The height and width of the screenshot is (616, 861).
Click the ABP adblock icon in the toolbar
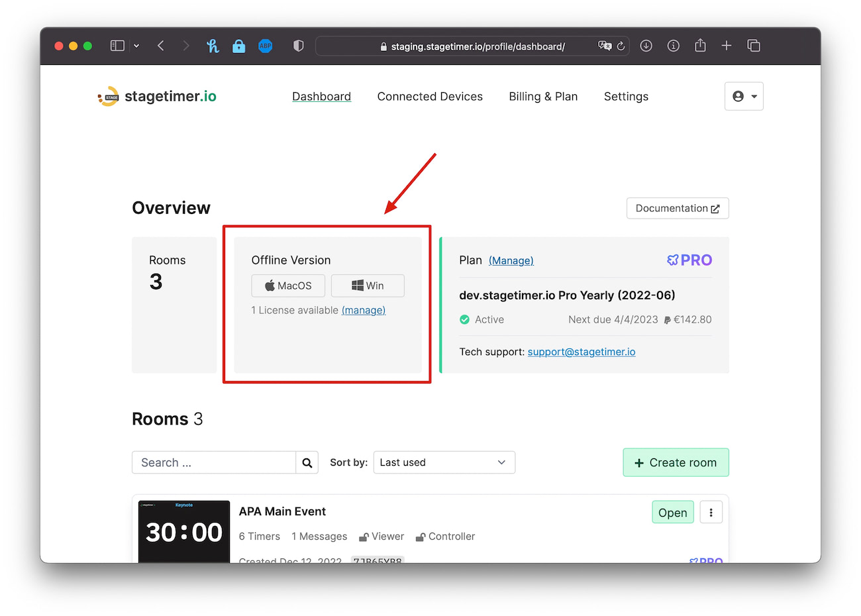coord(265,46)
